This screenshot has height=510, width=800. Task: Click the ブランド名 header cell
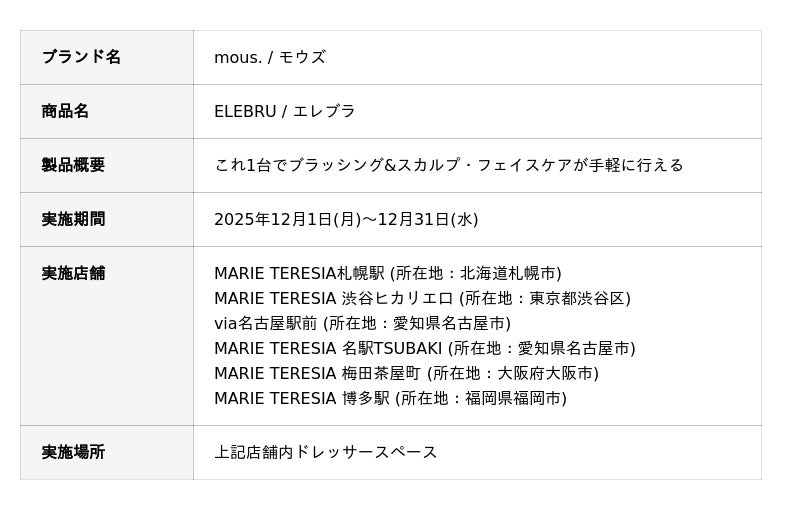[81, 57]
